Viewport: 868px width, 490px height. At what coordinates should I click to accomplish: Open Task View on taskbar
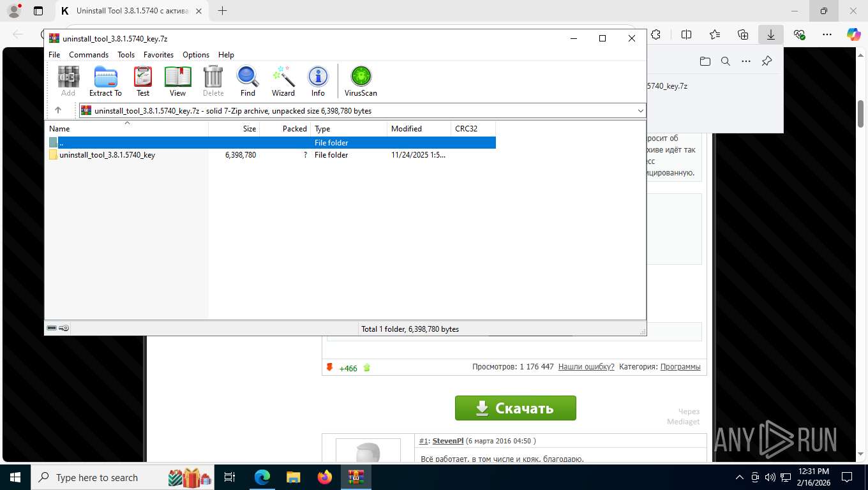pos(230,477)
